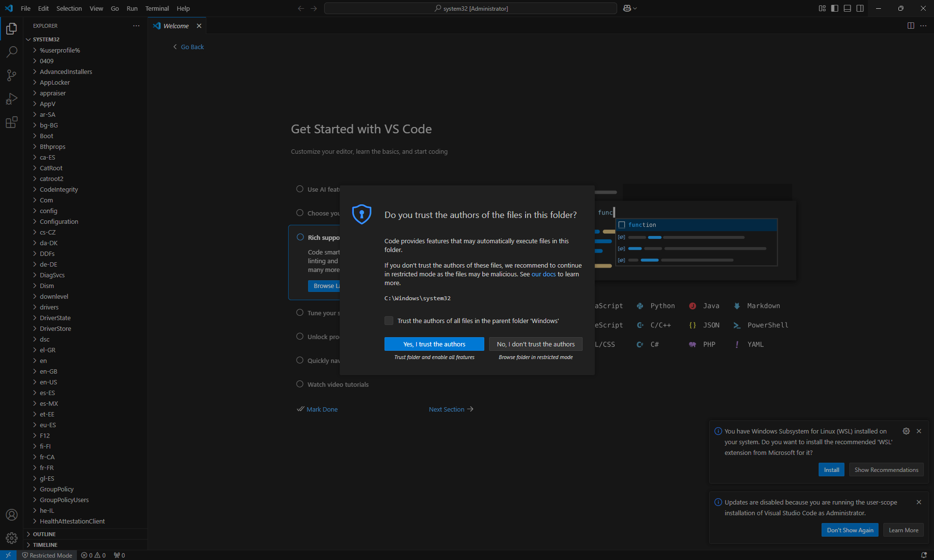Screen dimensions: 934x560
Task: Open the Source Control view icon
Action: coord(12,75)
